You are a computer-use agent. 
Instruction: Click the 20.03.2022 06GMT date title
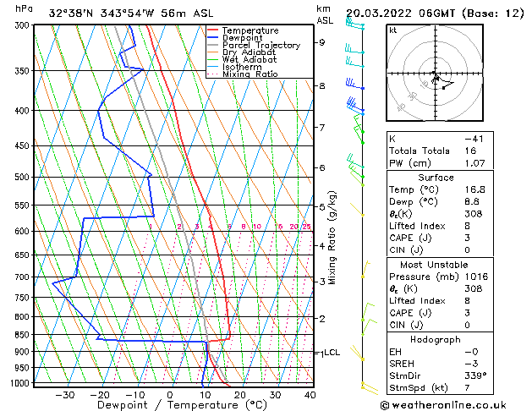pos(434,13)
